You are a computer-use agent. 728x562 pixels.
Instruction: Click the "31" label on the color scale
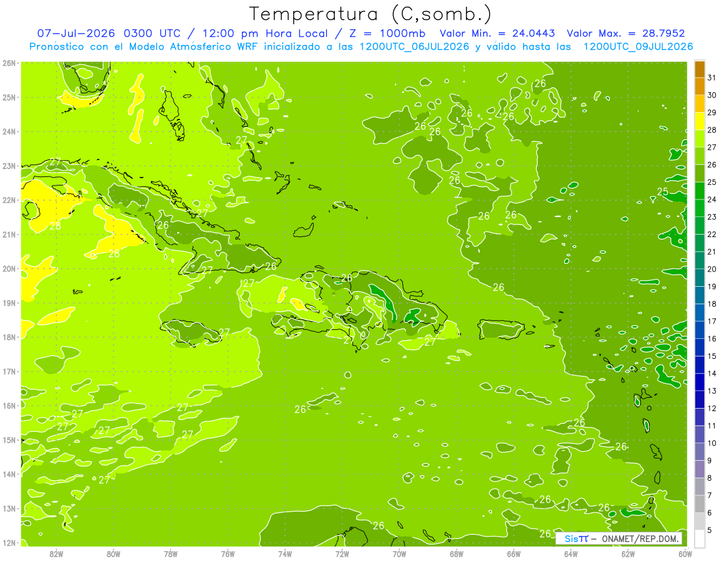(712, 78)
